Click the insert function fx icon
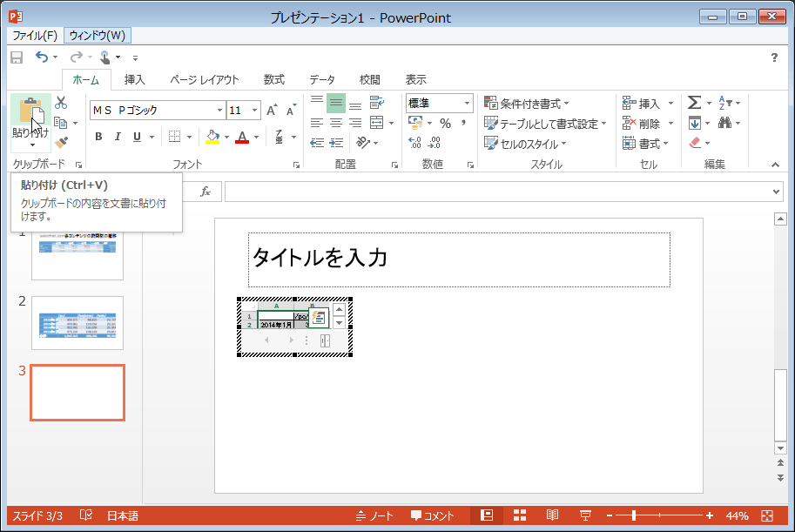The image size is (795, 532). point(205,192)
